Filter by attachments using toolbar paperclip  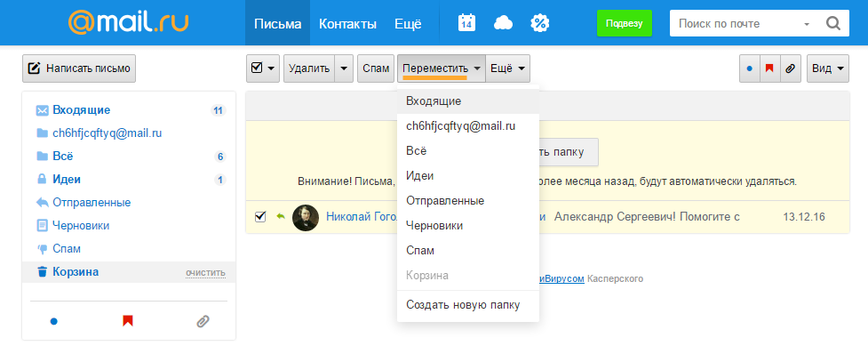coord(791,68)
